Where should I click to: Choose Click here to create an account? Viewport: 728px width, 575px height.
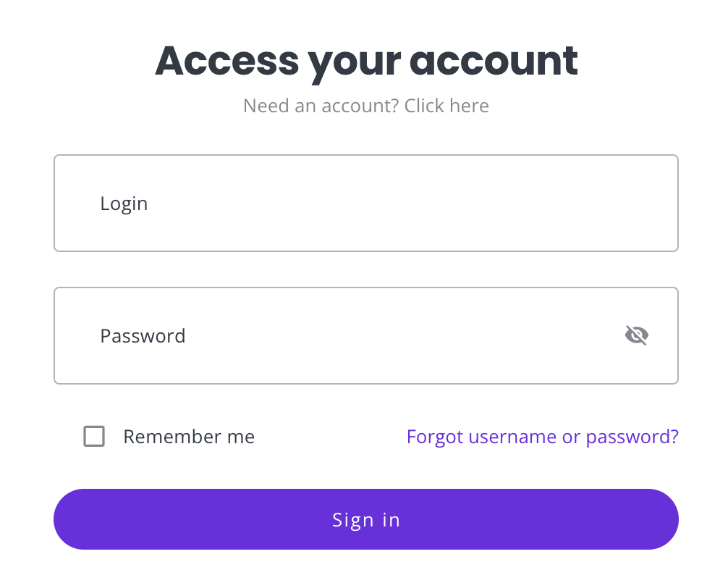(446, 106)
